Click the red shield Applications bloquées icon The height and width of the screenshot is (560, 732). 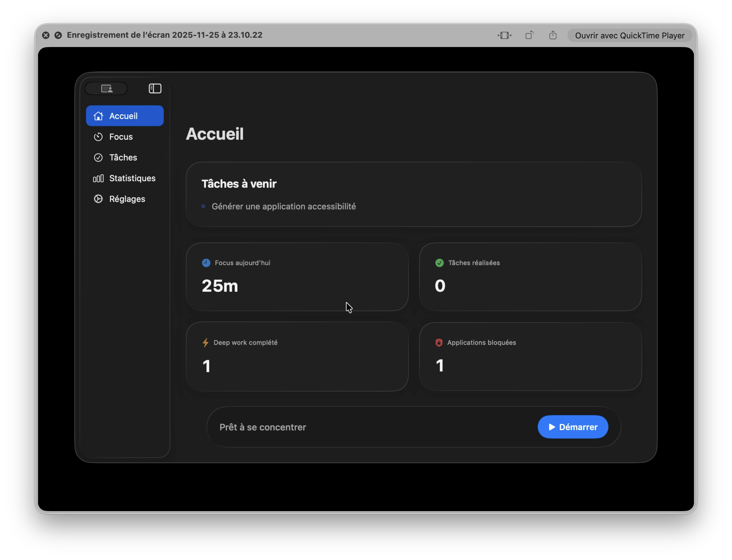(439, 342)
